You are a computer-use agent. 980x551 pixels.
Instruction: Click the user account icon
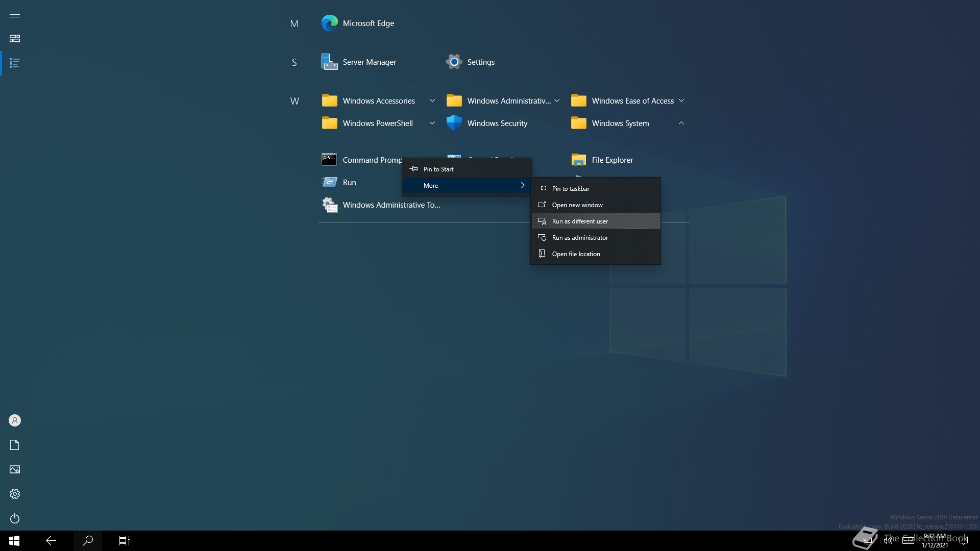coord(15,420)
